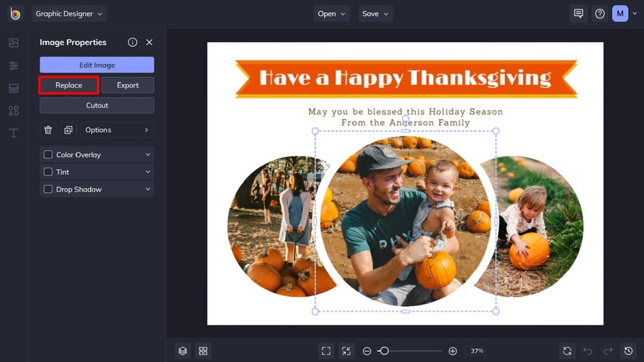Click the 37% zoom percentage field
644x362 pixels.
pyautogui.click(x=477, y=351)
